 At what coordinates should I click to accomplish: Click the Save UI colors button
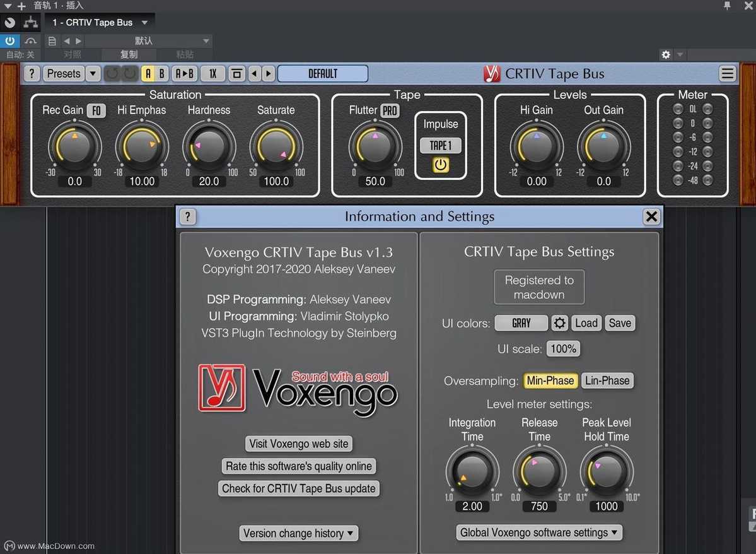(x=620, y=323)
